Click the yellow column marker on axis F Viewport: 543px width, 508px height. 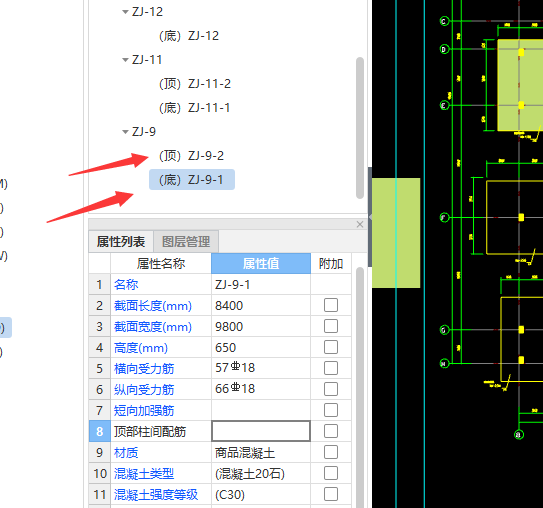(521, 217)
